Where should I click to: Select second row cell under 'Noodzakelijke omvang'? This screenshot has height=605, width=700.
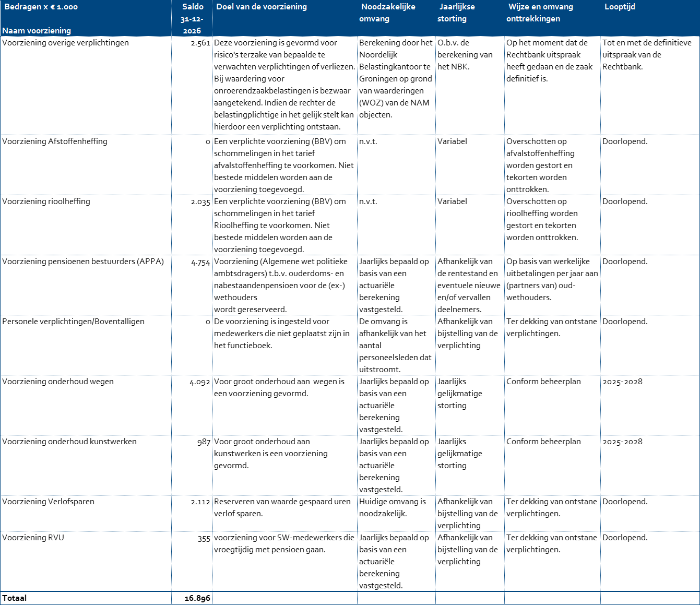coord(397,165)
